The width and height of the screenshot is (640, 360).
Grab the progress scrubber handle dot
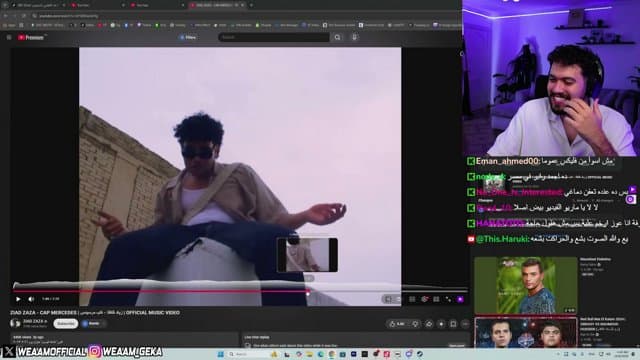pos(308,293)
